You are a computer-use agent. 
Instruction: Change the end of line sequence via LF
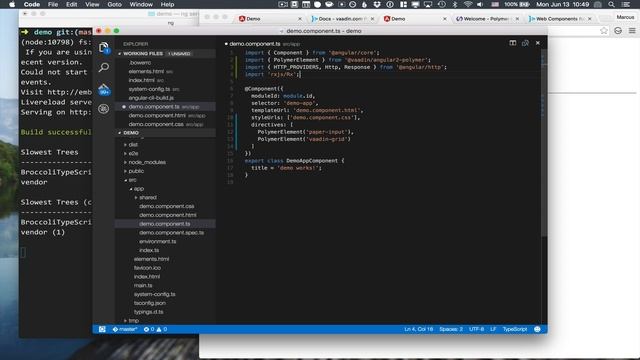[x=493, y=329]
